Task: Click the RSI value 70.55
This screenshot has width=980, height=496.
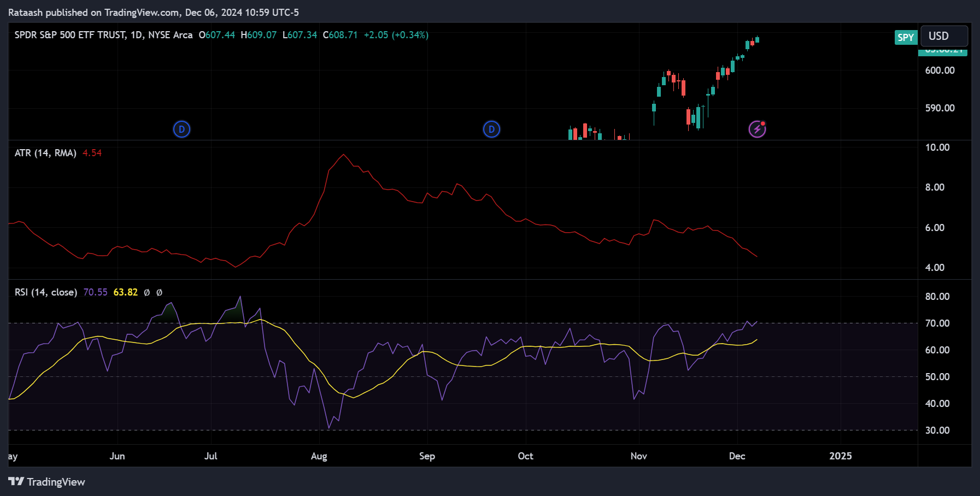Action: 95,292
